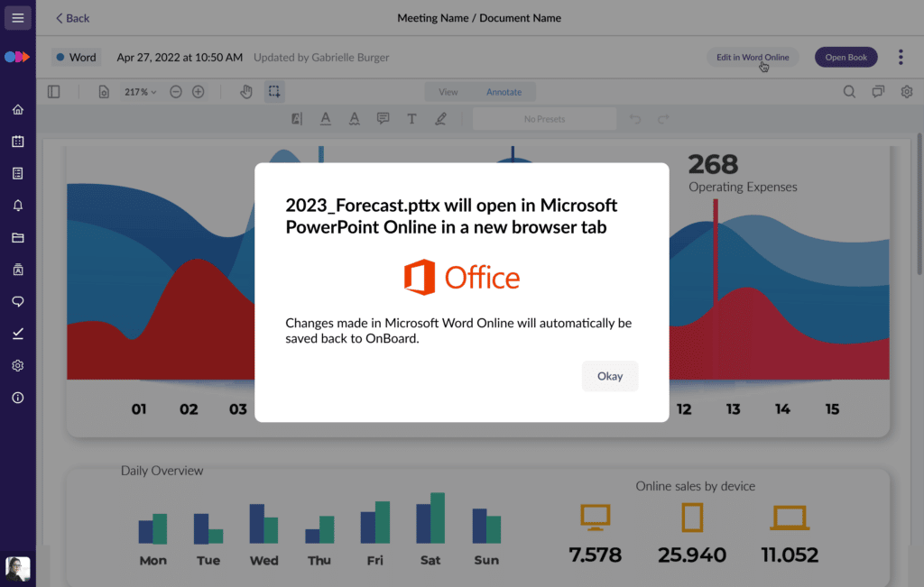
Task: Open the thumbnail sidebar panel
Action: click(x=53, y=91)
